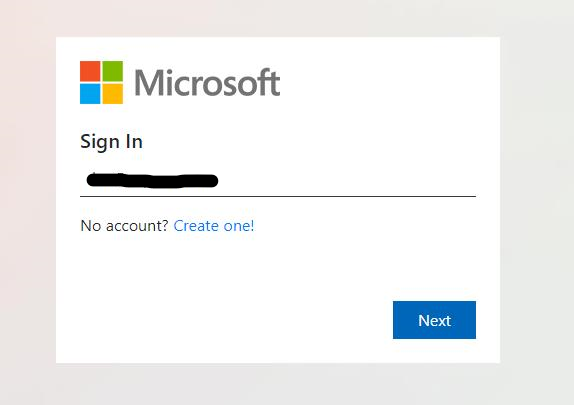
Task: Click the Next button
Action: pyautogui.click(x=434, y=320)
